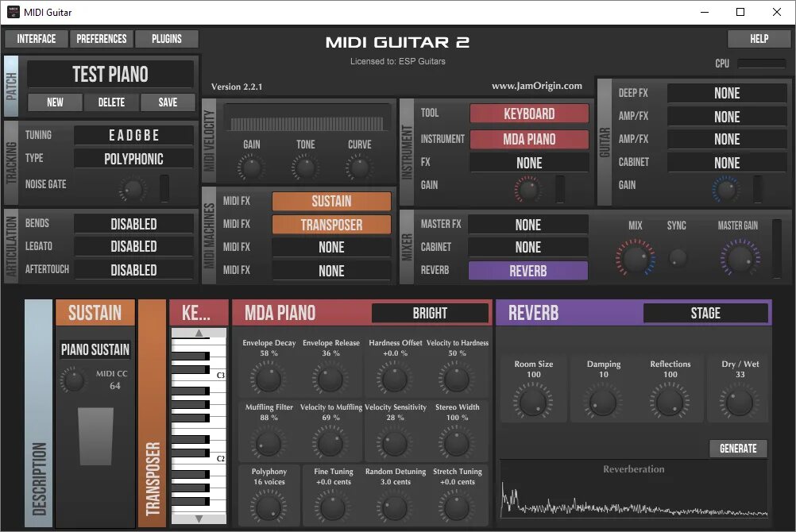This screenshot has height=532, width=796.
Task: Switch to the PREFERENCES tab
Action: click(x=101, y=38)
